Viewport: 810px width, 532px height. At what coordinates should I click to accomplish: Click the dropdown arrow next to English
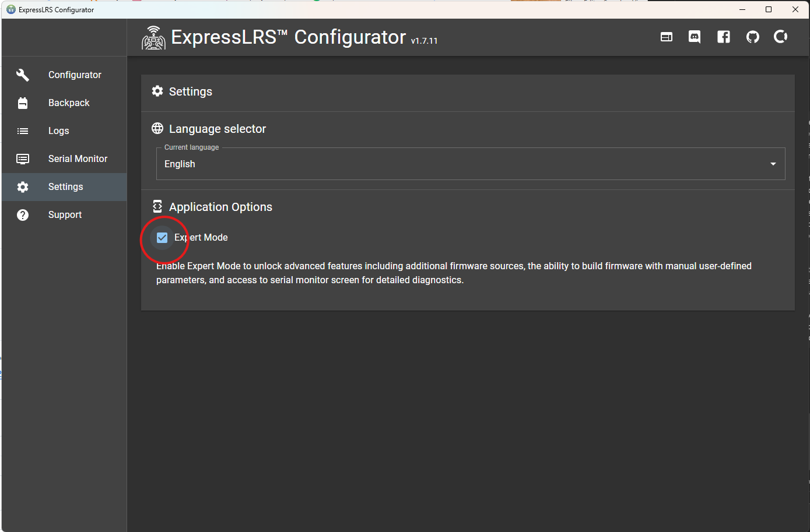773,164
